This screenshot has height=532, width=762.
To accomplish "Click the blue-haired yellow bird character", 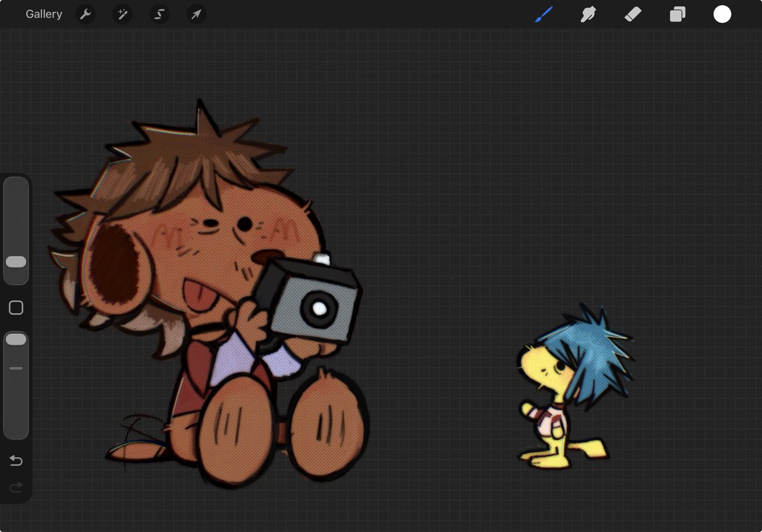I will [575, 387].
